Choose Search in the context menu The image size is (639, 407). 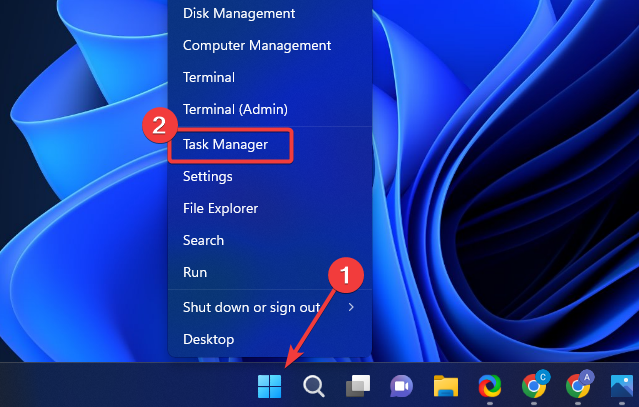pos(270,240)
